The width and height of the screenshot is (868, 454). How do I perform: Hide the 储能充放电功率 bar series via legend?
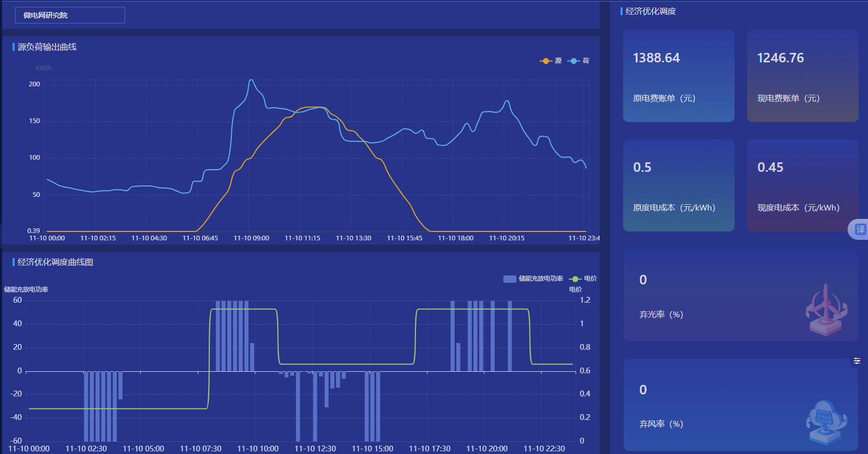pyautogui.click(x=533, y=279)
